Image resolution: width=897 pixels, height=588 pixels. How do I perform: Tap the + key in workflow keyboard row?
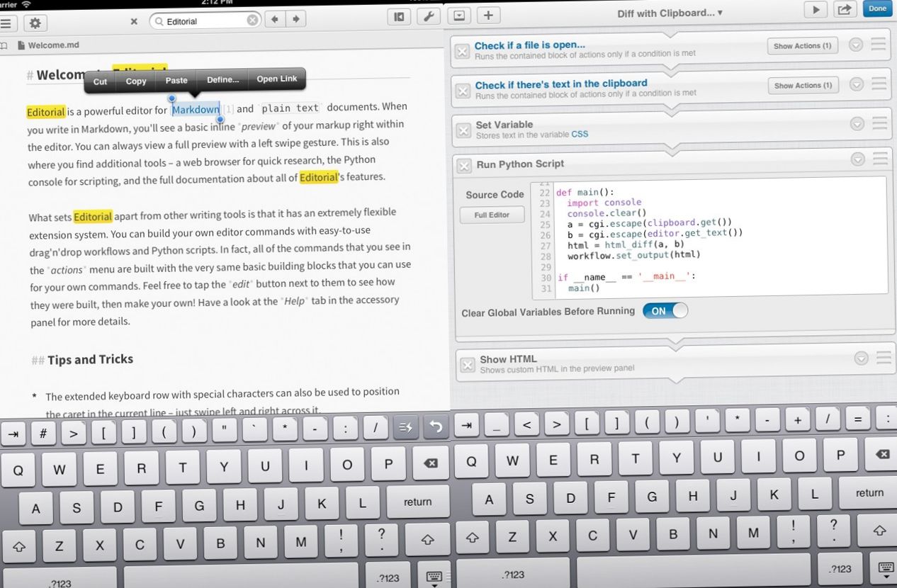click(797, 420)
